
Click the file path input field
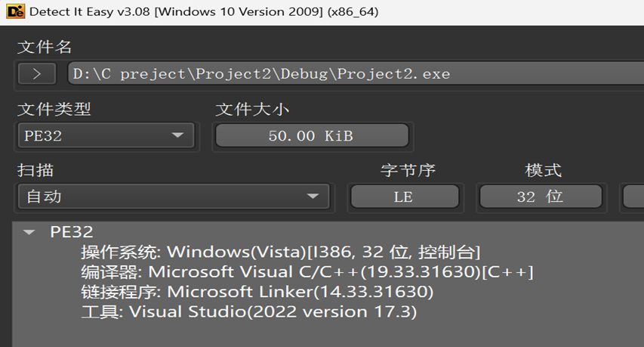pyautogui.click(x=356, y=73)
